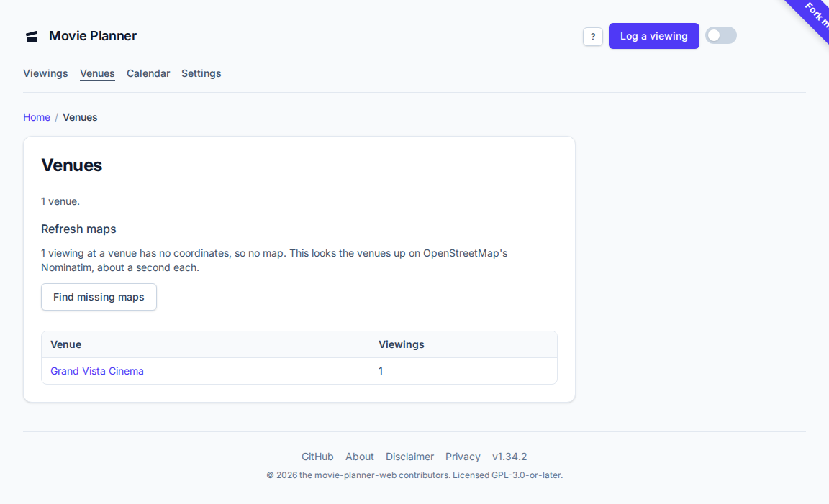Click the large Venues page heading

[72, 165]
